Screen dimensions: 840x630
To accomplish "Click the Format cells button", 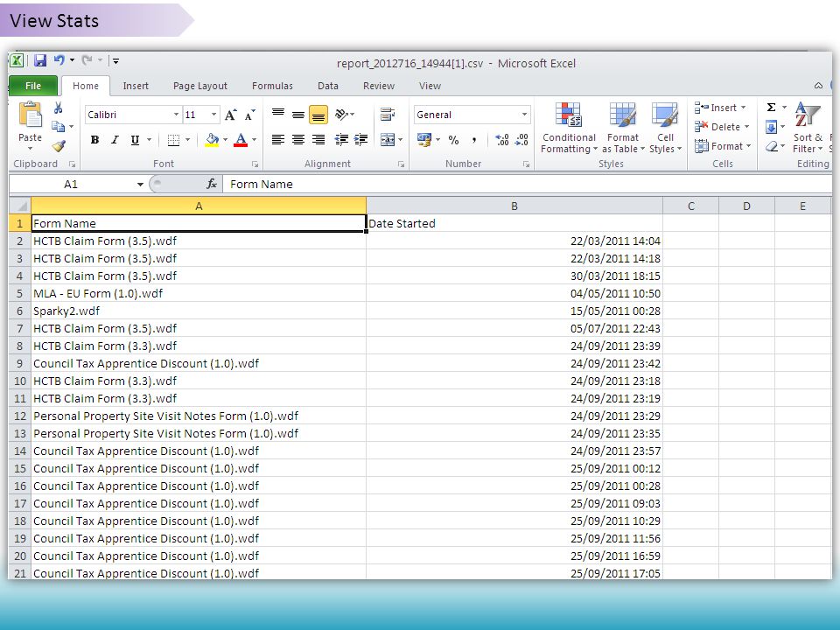I will (x=723, y=146).
